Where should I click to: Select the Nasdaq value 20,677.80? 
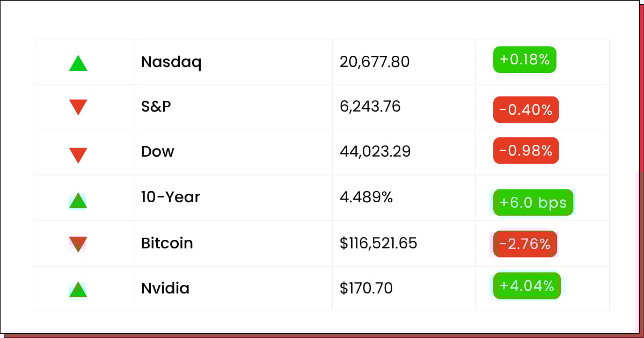click(x=375, y=62)
